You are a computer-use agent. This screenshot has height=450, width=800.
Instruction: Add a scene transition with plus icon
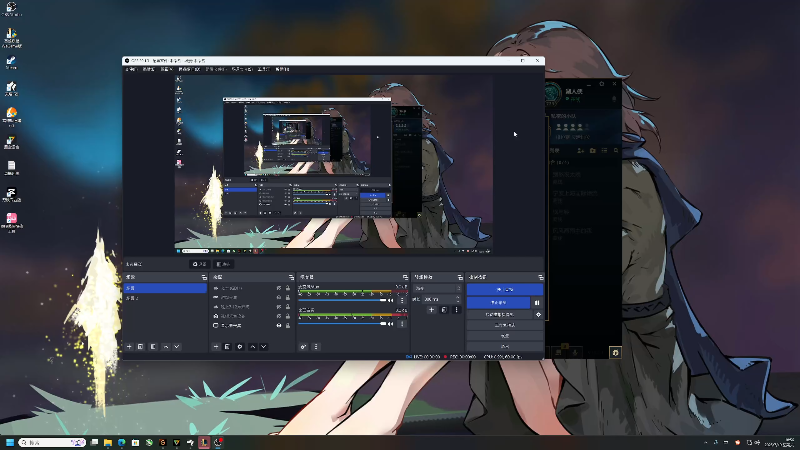[432, 310]
